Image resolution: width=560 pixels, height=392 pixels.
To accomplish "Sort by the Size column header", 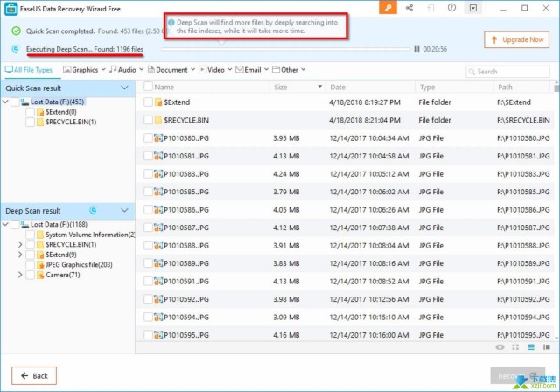I will click(x=280, y=87).
